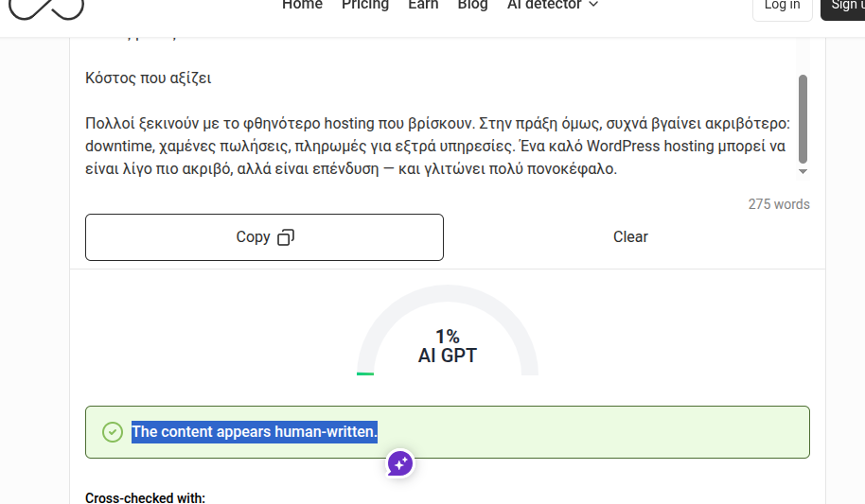Click the scroll down arrow of text box
This screenshot has width=865, height=504.
pyautogui.click(x=803, y=172)
